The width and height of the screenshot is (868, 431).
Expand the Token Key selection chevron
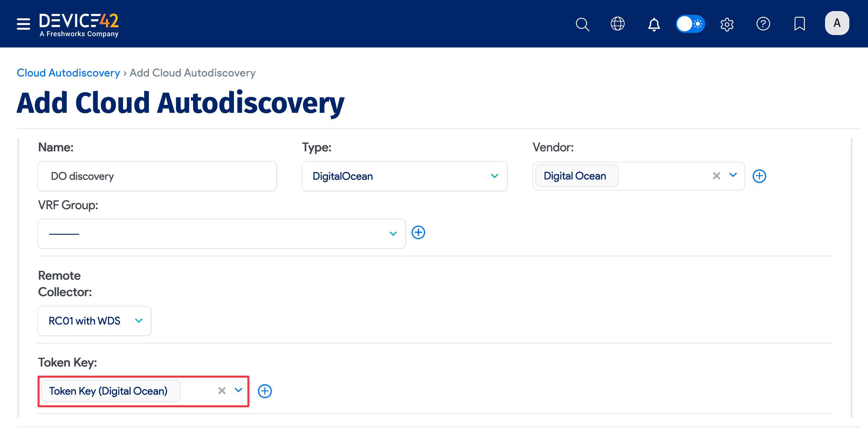(239, 391)
